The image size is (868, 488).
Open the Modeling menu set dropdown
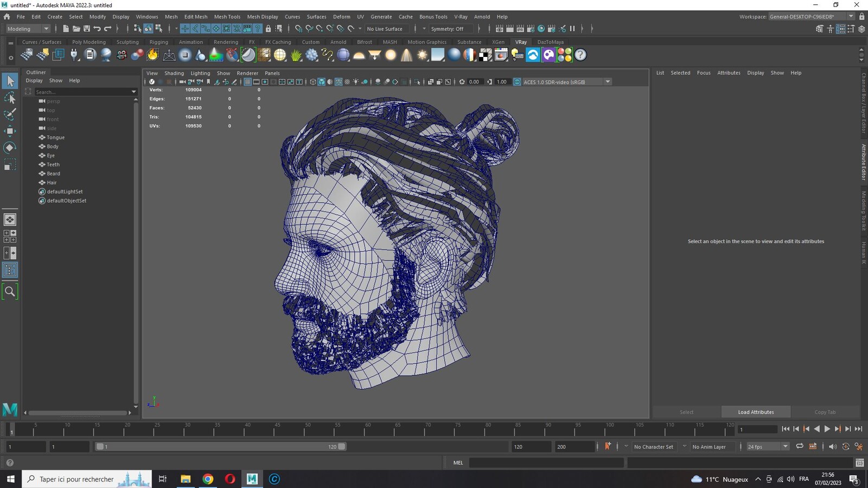28,29
